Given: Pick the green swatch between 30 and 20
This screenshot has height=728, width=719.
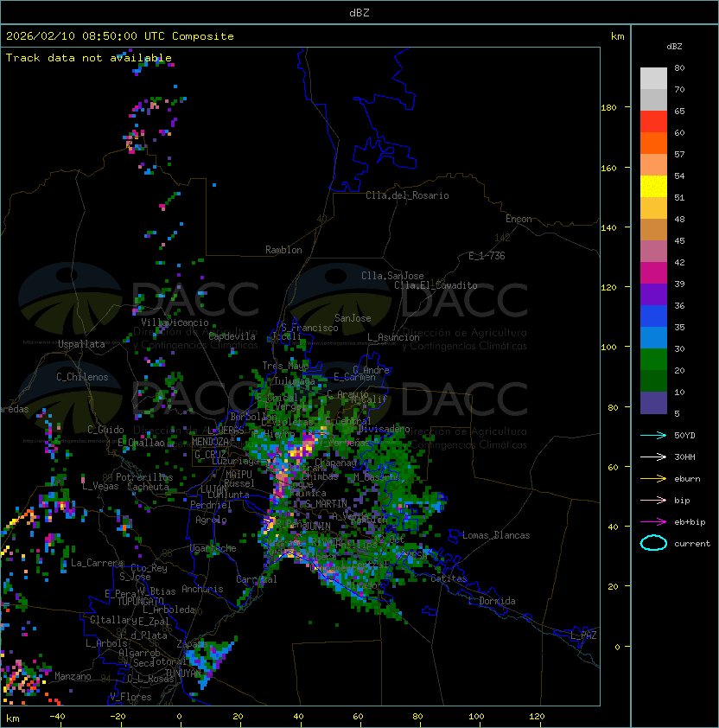Looking at the screenshot, I should click(653, 360).
